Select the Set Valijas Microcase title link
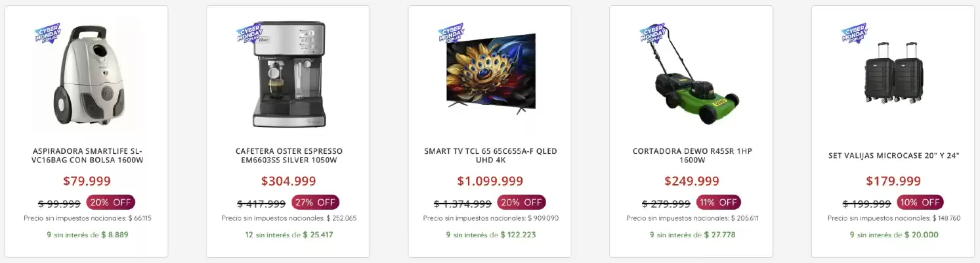This screenshot has width=980, height=263. pos(893,156)
